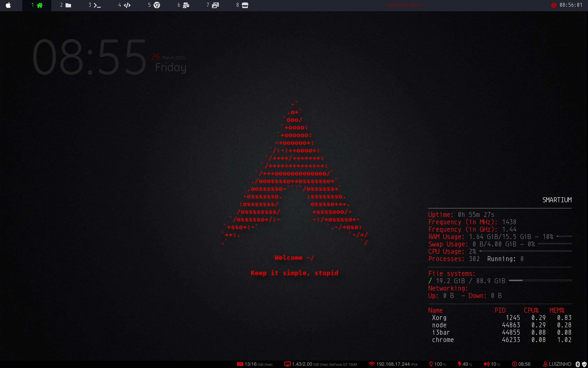
Task: Click the Swap Usage progress bar
Action: 555,244
